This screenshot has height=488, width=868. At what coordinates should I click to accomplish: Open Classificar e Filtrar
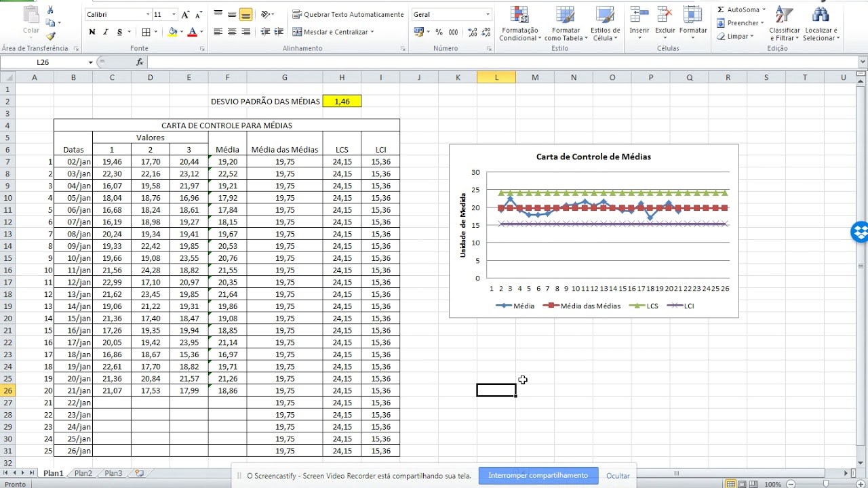click(x=784, y=24)
